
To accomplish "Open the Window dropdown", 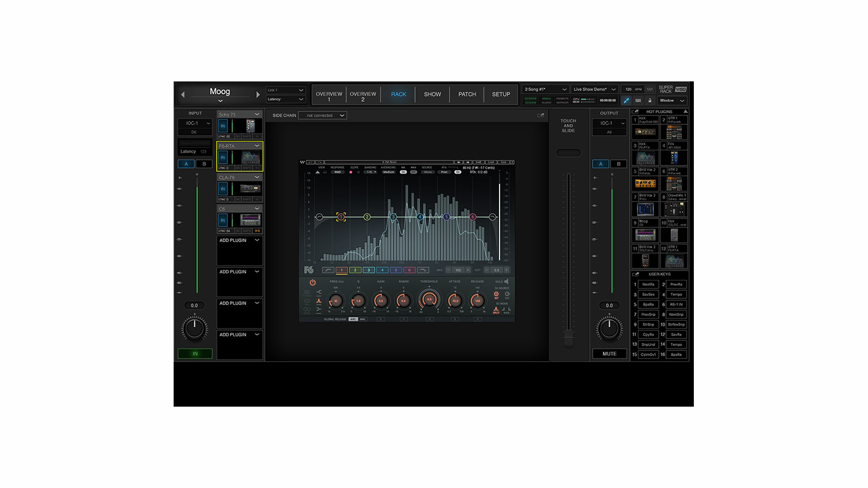I will pyautogui.click(x=672, y=100).
